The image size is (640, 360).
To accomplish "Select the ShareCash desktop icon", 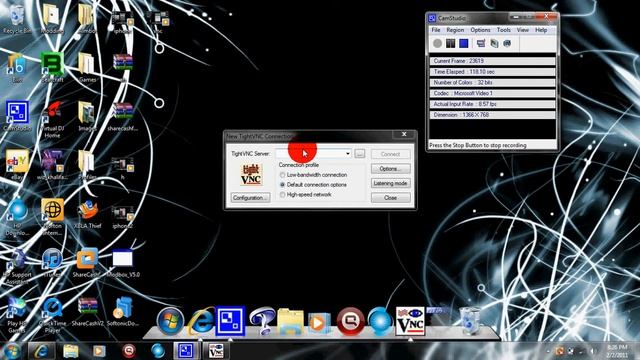I will (87, 262).
